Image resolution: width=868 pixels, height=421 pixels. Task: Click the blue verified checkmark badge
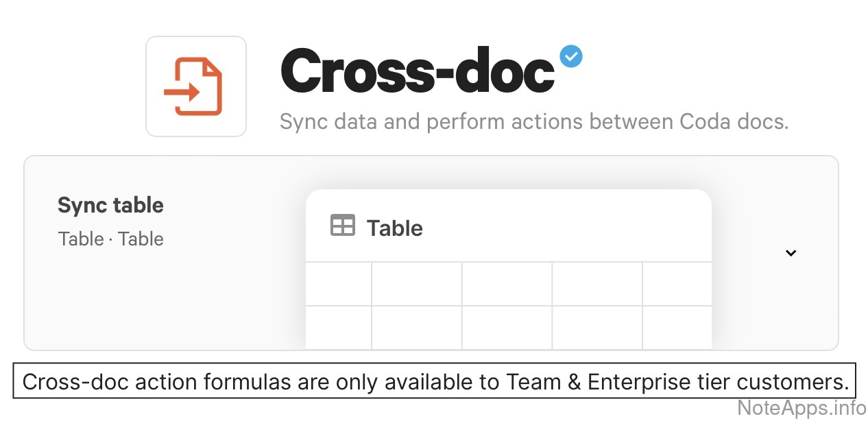pyautogui.click(x=571, y=56)
